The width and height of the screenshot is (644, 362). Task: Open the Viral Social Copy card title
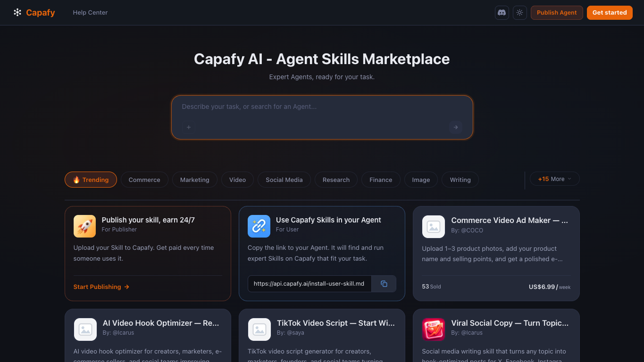(510, 323)
